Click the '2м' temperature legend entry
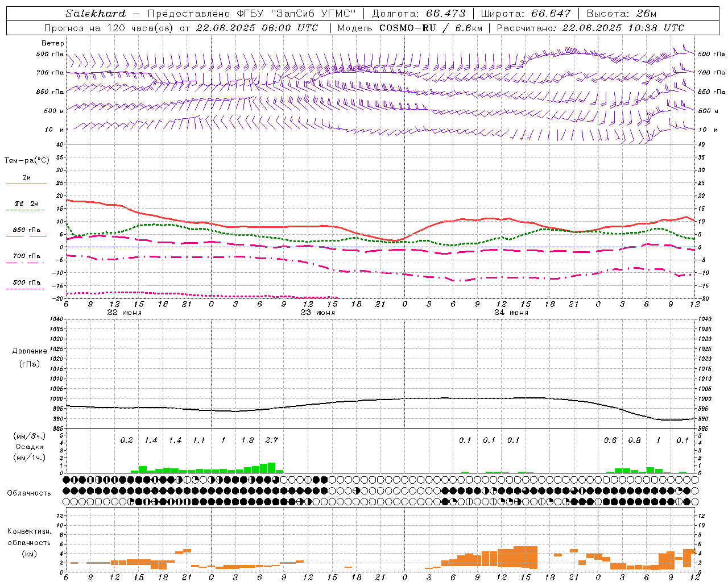The height and width of the screenshot is (582, 728). point(27,177)
